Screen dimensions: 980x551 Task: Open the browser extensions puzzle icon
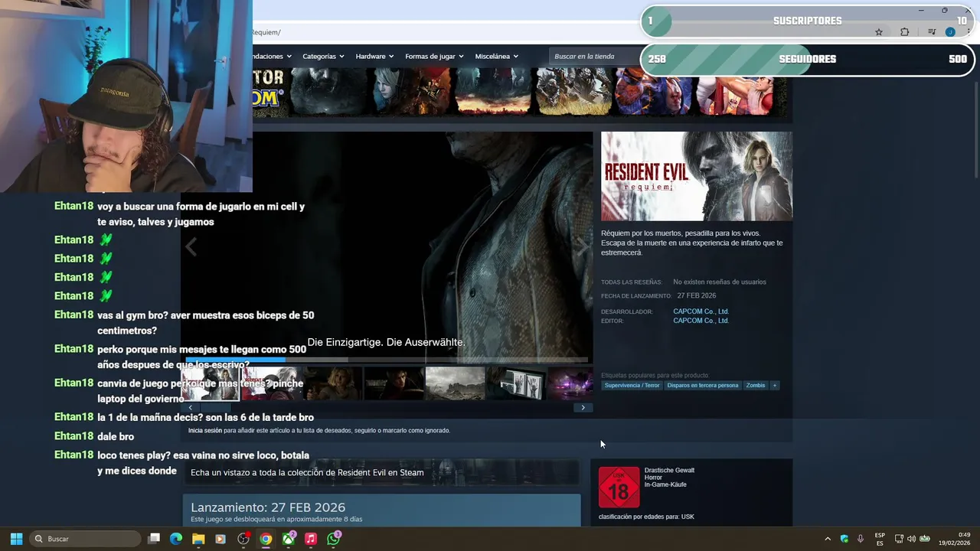coord(905,32)
